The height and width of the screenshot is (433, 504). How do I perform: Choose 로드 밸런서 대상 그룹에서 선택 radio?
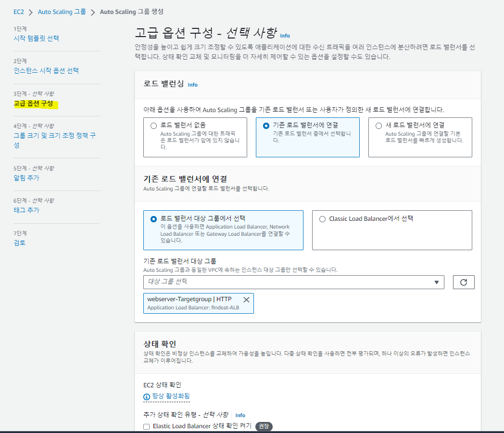(153, 219)
